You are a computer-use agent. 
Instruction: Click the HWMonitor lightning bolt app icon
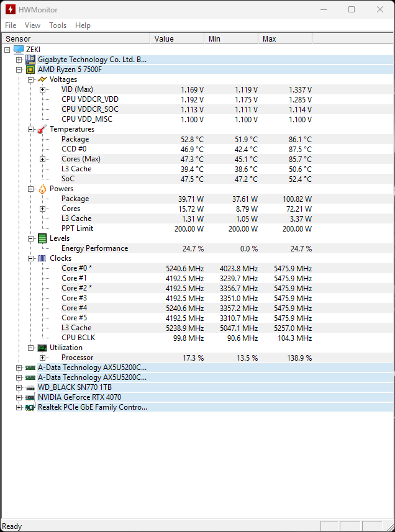10,9
